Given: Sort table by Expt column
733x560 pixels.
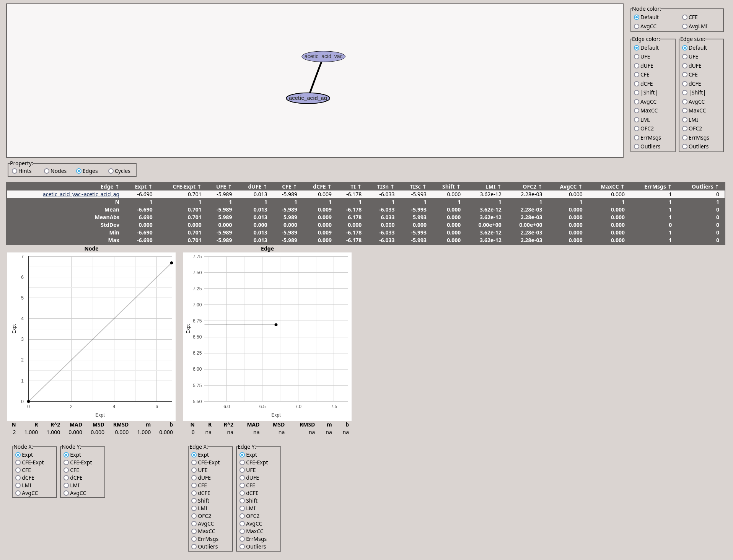Looking at the screenshot, I should (x=143, y=187).
